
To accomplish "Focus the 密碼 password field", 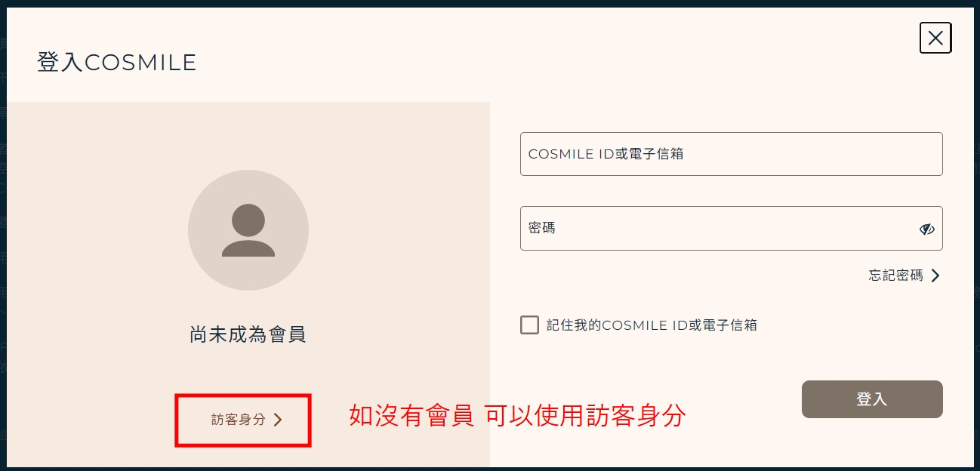I will [731, 228].
